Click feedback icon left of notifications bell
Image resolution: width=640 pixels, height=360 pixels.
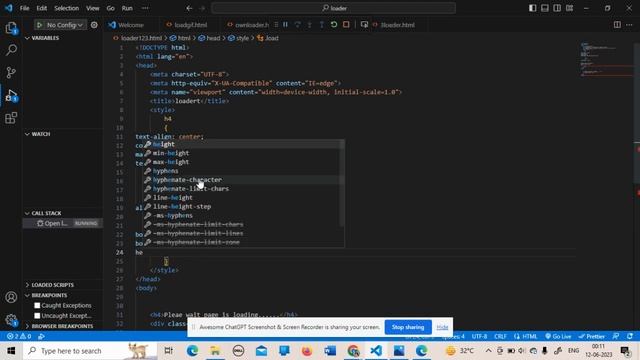616,336
